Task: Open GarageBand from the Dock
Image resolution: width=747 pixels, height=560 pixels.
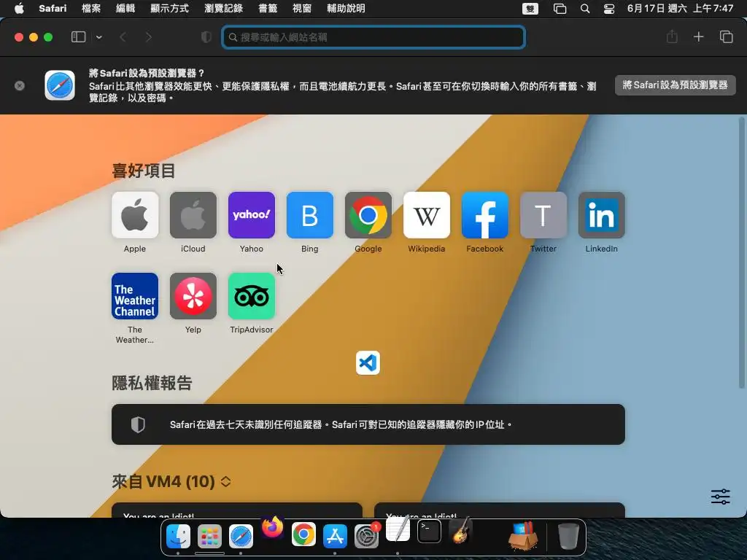Action: (461, 530)
